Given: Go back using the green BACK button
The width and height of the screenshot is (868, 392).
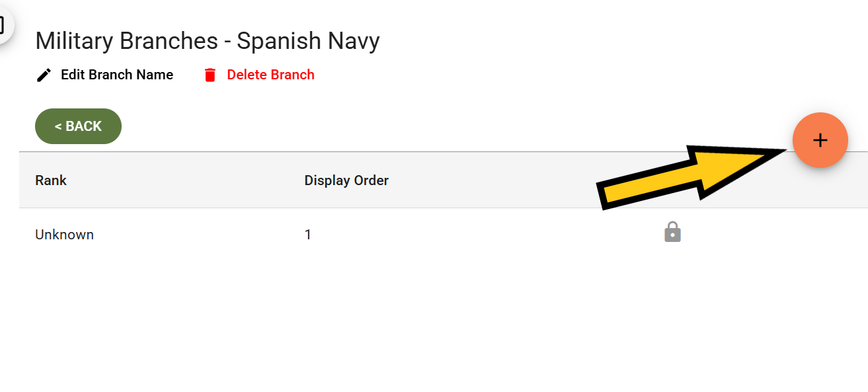Looking at the screenshot, I should click(x=78, y=126).
